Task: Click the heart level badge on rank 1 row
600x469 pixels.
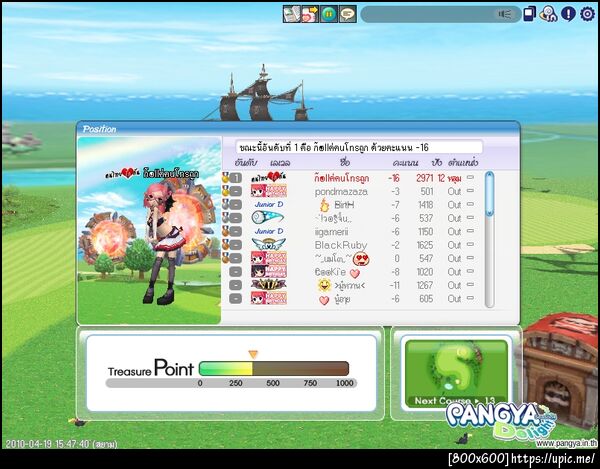Action: pos(269,177)
